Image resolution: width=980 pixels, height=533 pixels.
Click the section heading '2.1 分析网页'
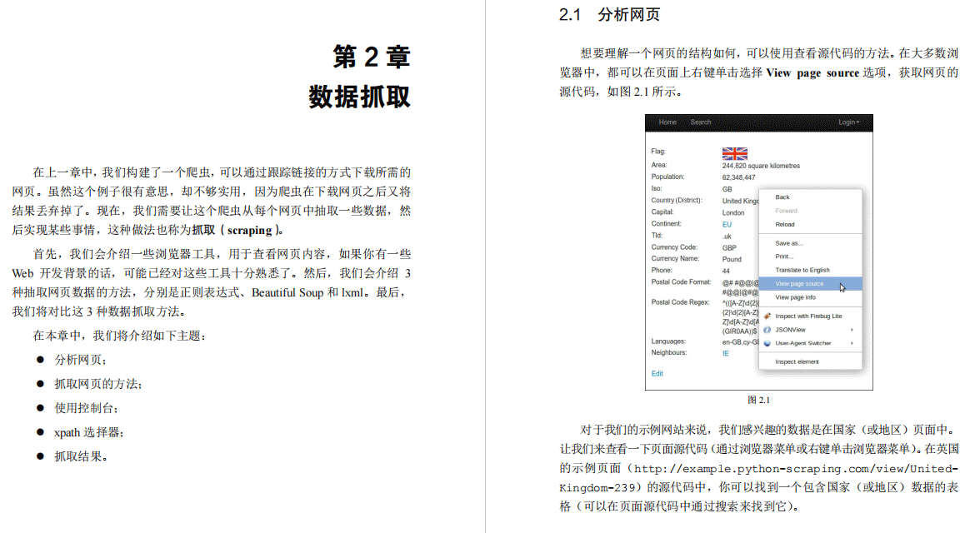609,14
